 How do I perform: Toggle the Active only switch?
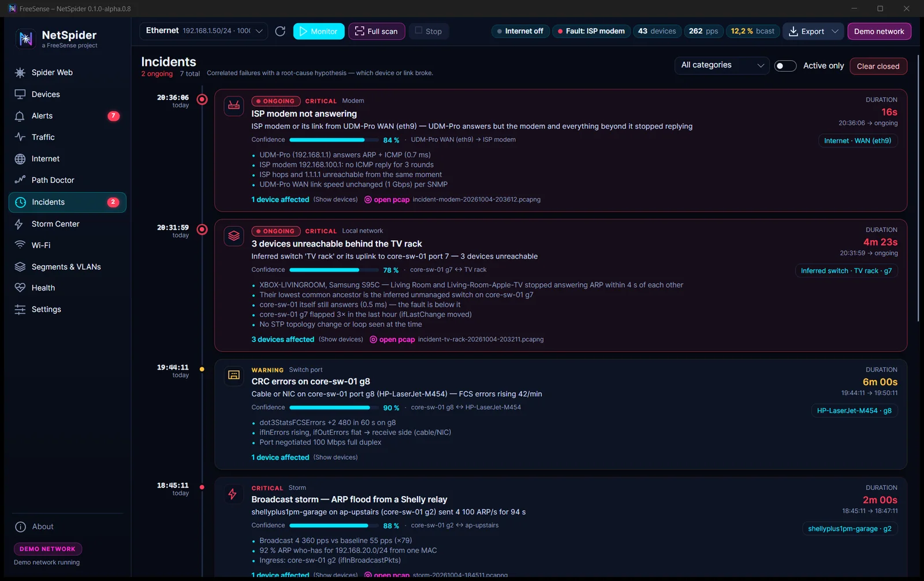pyautogui.click(x=785, y=66)
